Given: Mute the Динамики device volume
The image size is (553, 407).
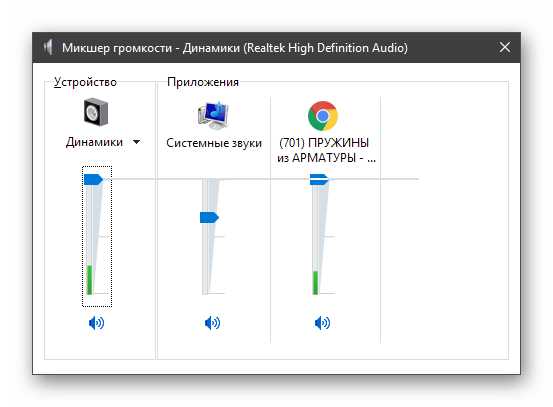Looking at the screenshot, I should tap(96, 323).
